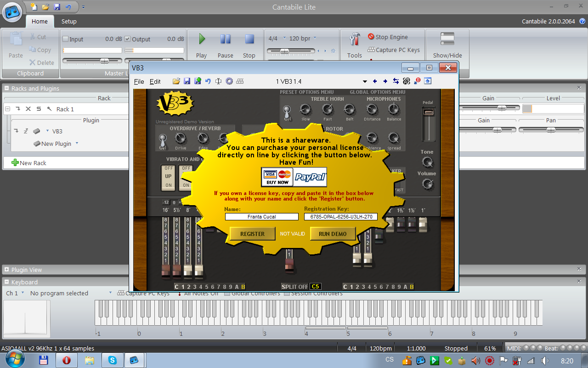Click the Stop Engine icon
Image resolution: width=588 pixels, height=368 pixels.
point(371,37)
